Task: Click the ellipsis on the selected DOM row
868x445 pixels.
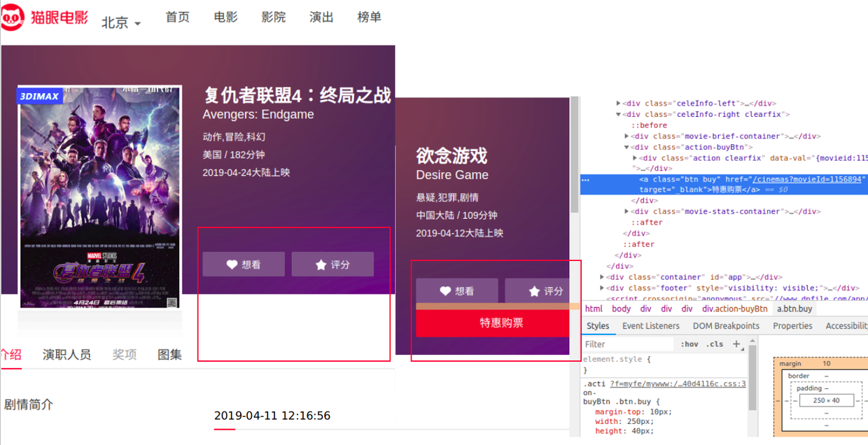Action: tap(586, 180)
